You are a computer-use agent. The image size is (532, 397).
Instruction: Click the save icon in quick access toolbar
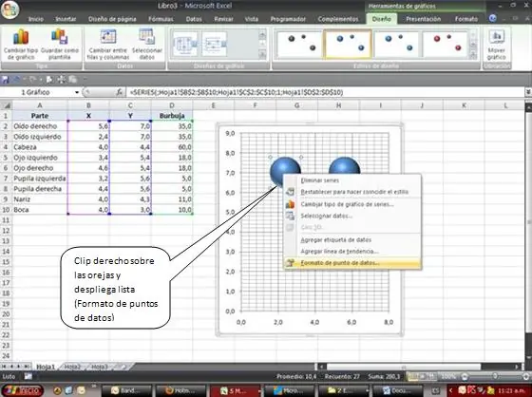pyautogui.click(x=6, y=80)
